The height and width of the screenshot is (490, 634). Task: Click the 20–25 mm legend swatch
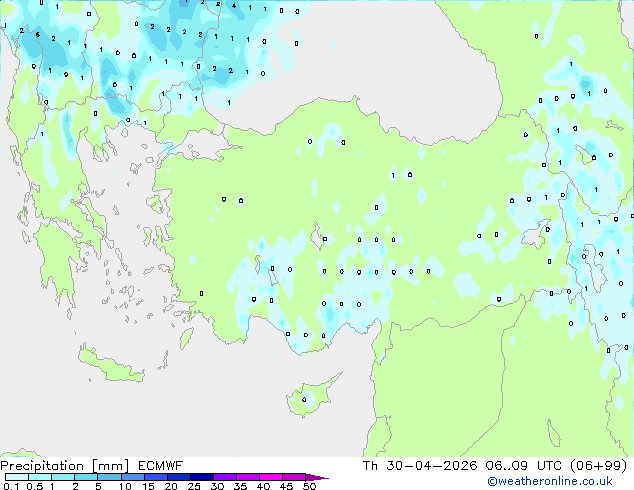pyautogui.click(x=179, y=477)
